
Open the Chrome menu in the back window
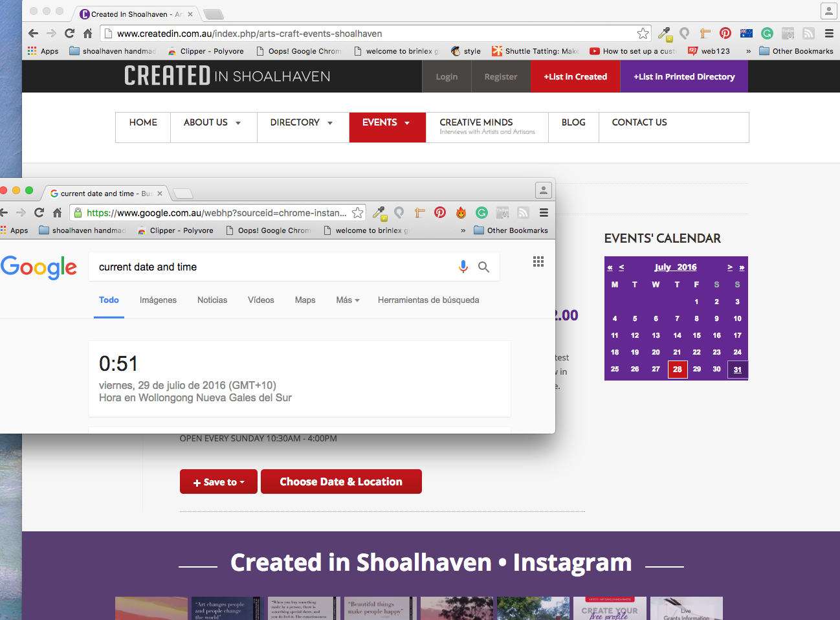click(x=829, y=34)
